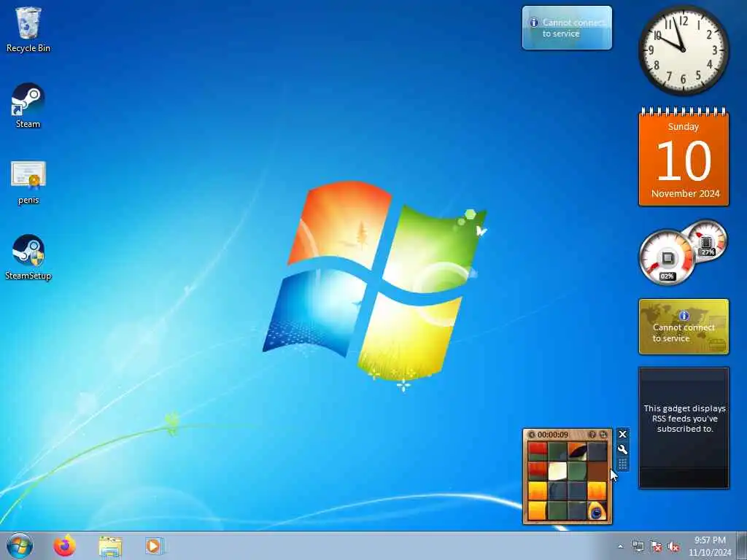Click the muted volume speaker tray icon
This screenshot has width=747, height=560.
[x=673, y=546]
